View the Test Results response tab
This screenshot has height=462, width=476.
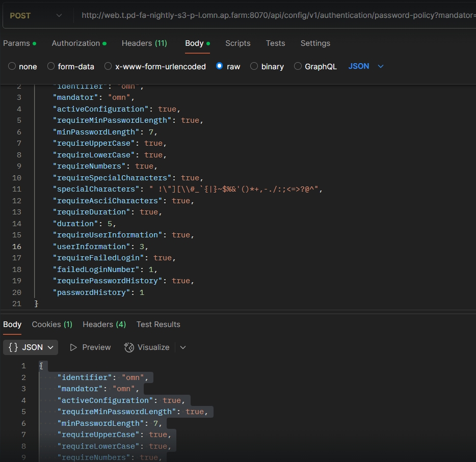[x=158, y=324]
